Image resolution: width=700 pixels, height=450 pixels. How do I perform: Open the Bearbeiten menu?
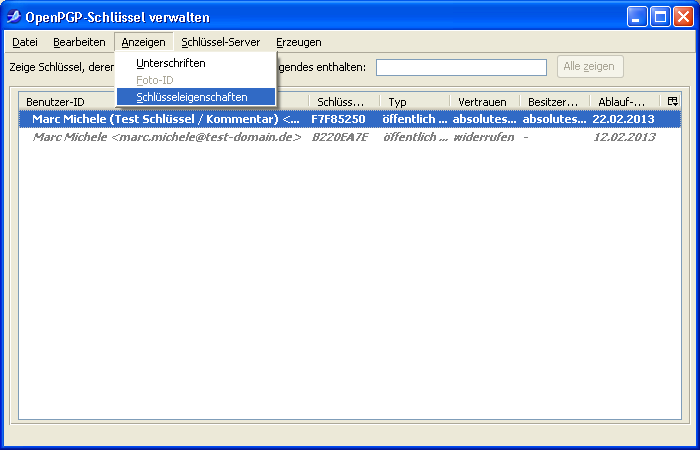(79, 42)
